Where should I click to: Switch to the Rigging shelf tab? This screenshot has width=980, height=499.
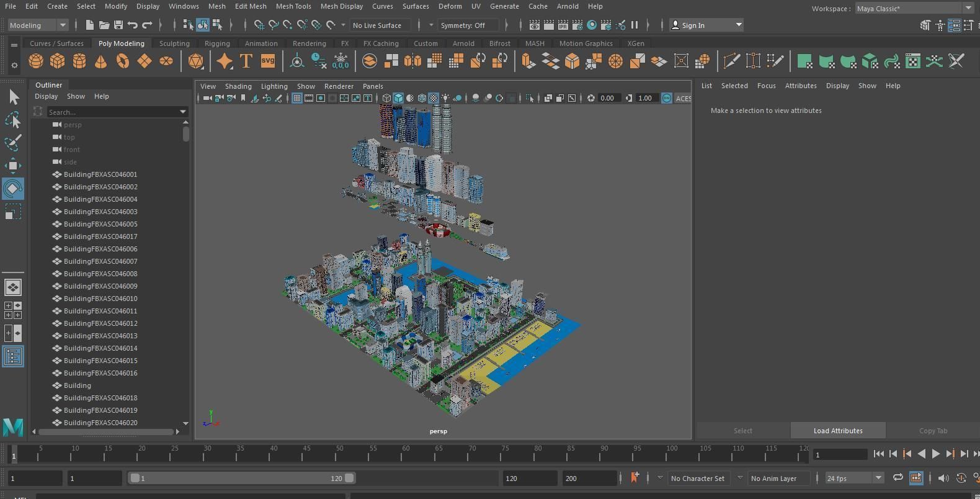click(x=217, y=43)
